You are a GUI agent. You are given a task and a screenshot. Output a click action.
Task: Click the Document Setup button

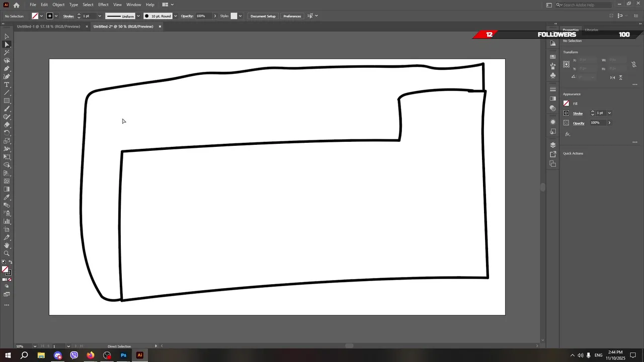coord(263,16)
